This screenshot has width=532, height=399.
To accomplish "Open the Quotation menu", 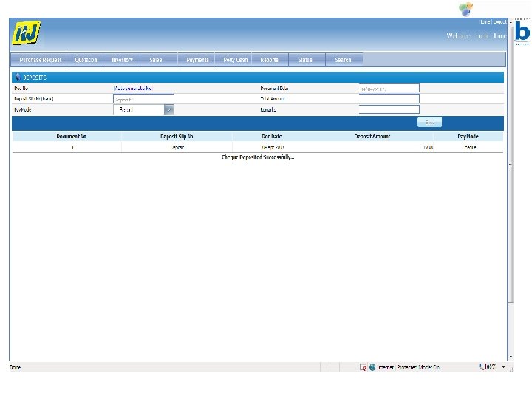I will pyautogui.click(x=86, y=60).
